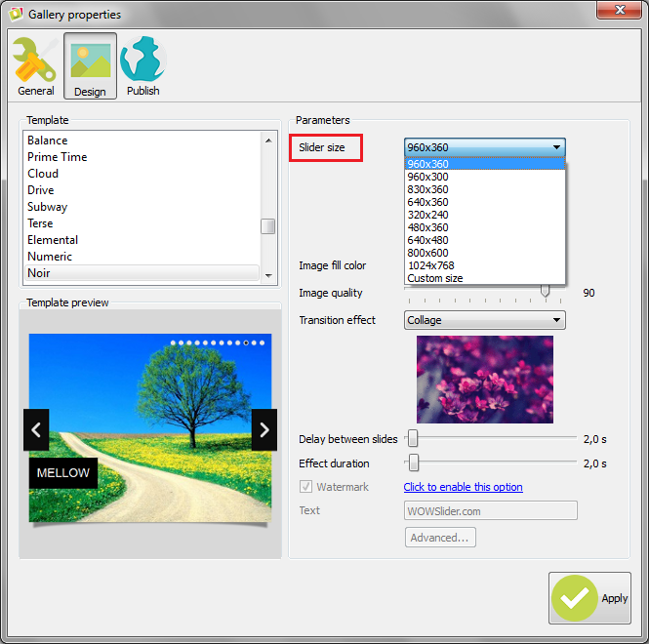Open the General tab wrench icon
Image resolution: width=649 pixels, height=644 pixels.
[35, 60]
